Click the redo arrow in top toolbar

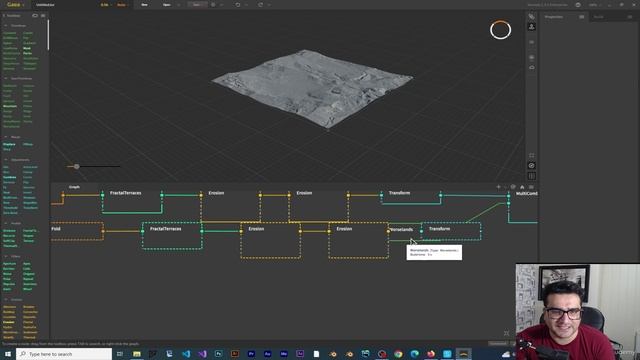[x=260, y=5]
